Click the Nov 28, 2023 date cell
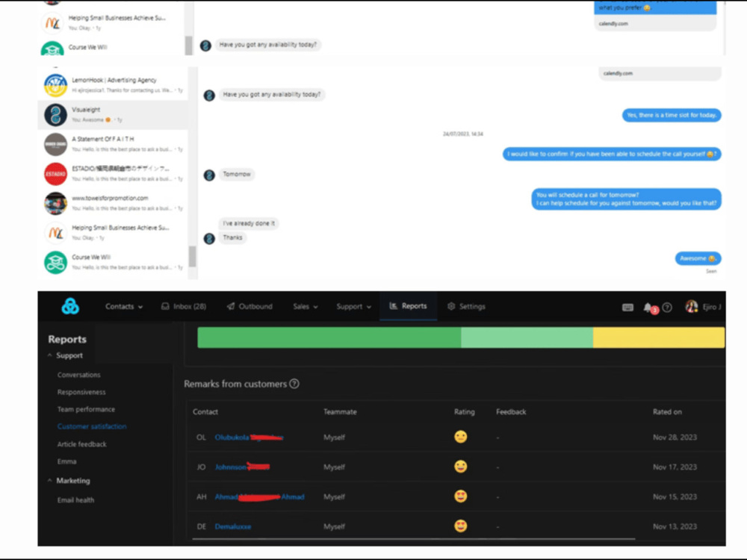This screenshot has width=747, height=560. [675, 437]
